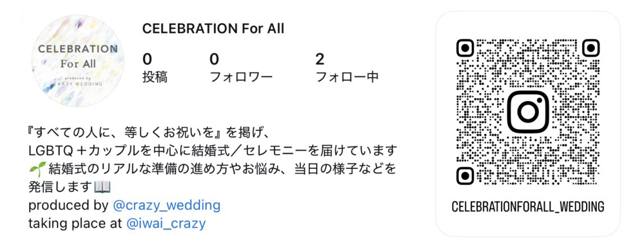Click the LGBTQ+ カップル bio line
This screenshot has height=247, width=644.
[213, 151]
